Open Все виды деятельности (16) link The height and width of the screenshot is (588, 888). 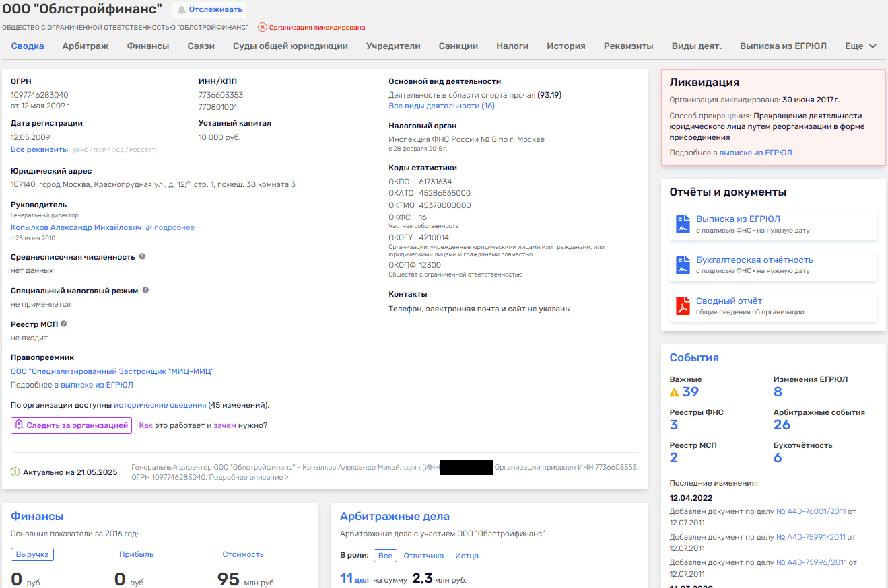442,106
